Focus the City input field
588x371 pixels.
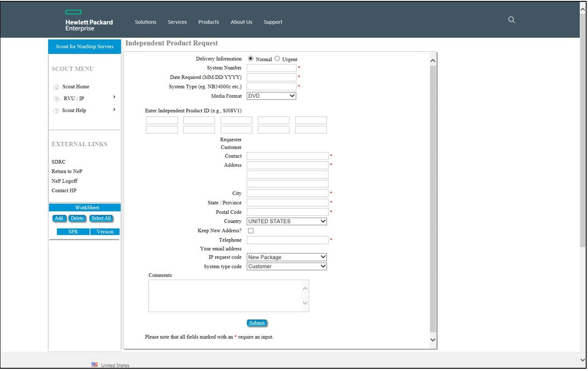pyautogui.click(x=287, y=193)
